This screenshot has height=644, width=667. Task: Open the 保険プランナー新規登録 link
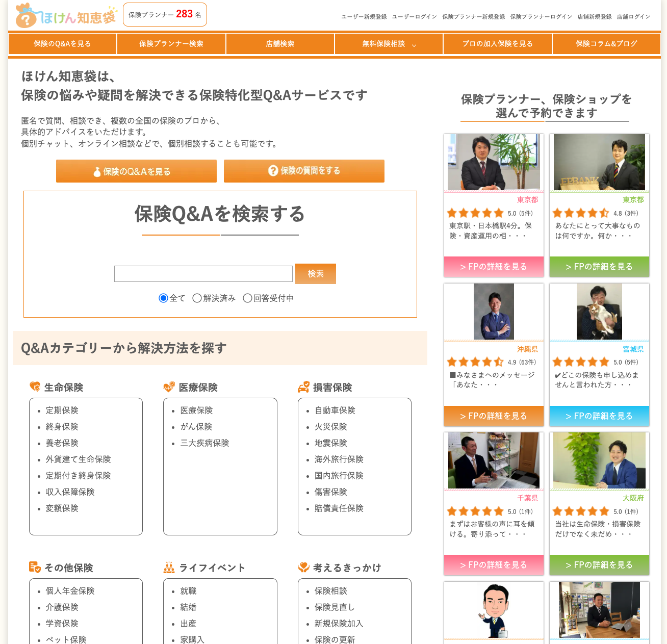[474, 17]
